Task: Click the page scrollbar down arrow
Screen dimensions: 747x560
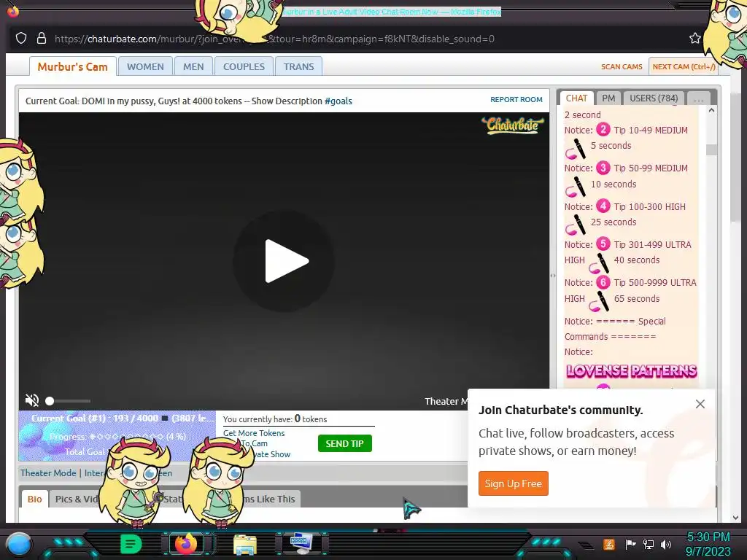Action: [x=735, y=517]
